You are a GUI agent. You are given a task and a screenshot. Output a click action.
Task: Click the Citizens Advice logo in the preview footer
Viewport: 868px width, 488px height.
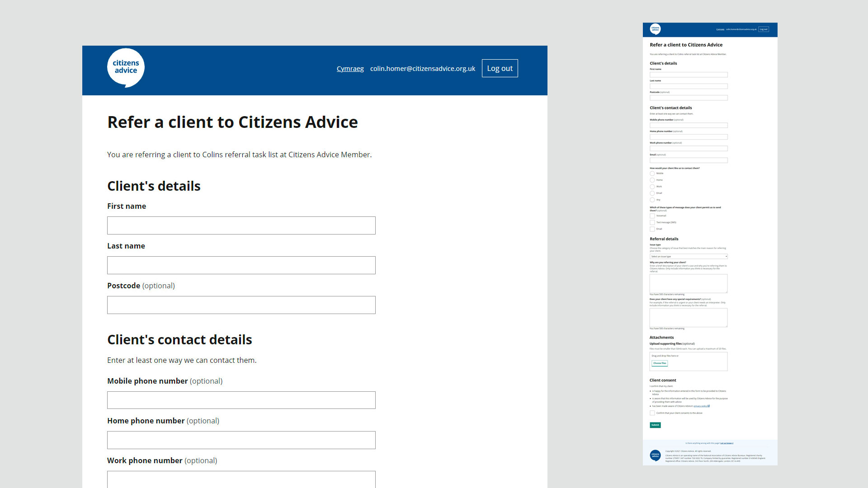(x=655, y=455)
